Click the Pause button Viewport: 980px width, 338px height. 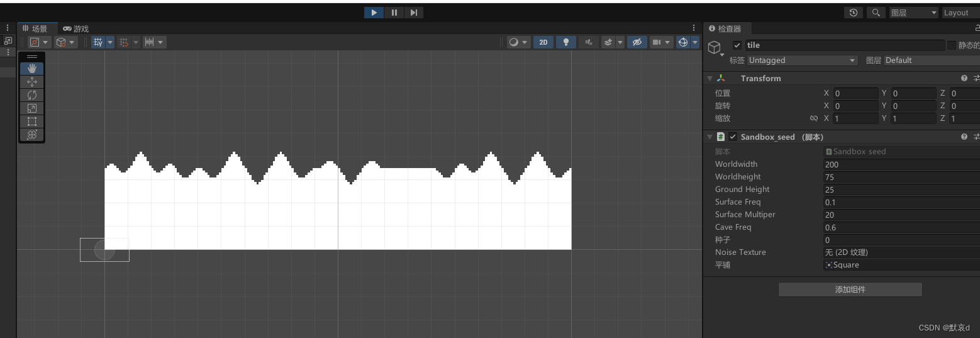pos(394,13)
